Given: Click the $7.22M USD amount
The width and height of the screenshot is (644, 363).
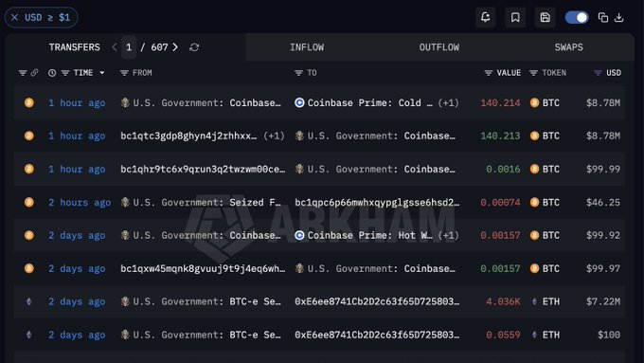Looking at the screenshot, I should point(603,301).
